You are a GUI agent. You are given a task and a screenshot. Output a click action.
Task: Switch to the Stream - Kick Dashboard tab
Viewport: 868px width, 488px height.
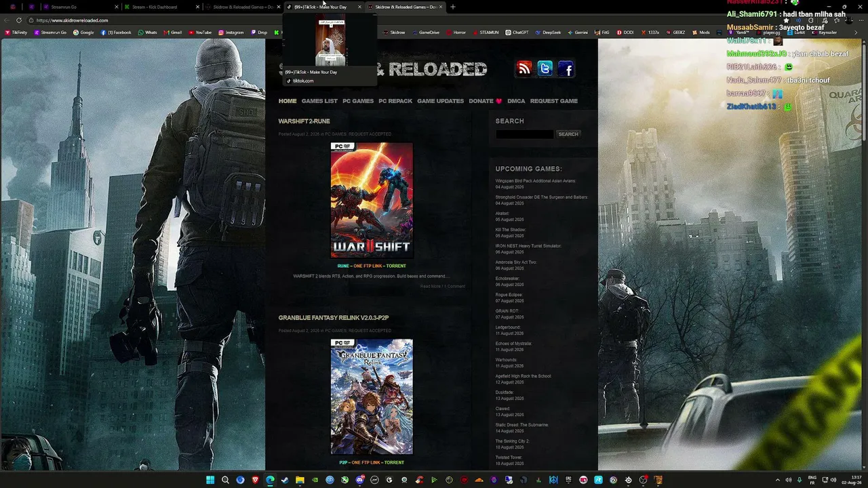[163, 7]
